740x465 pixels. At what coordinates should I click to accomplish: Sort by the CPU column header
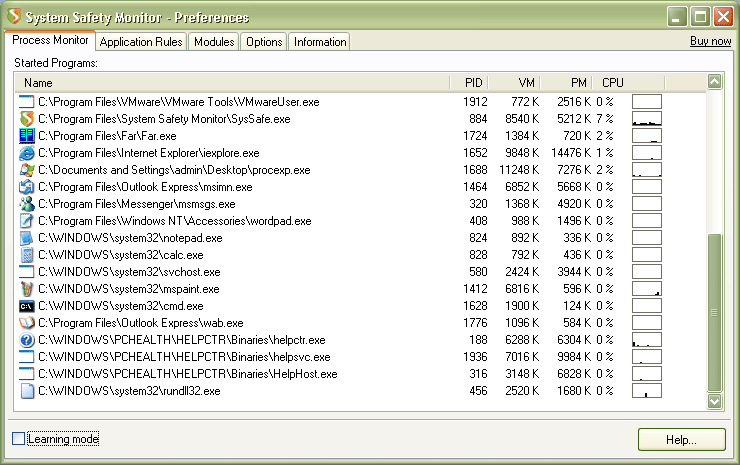[629, 83]
